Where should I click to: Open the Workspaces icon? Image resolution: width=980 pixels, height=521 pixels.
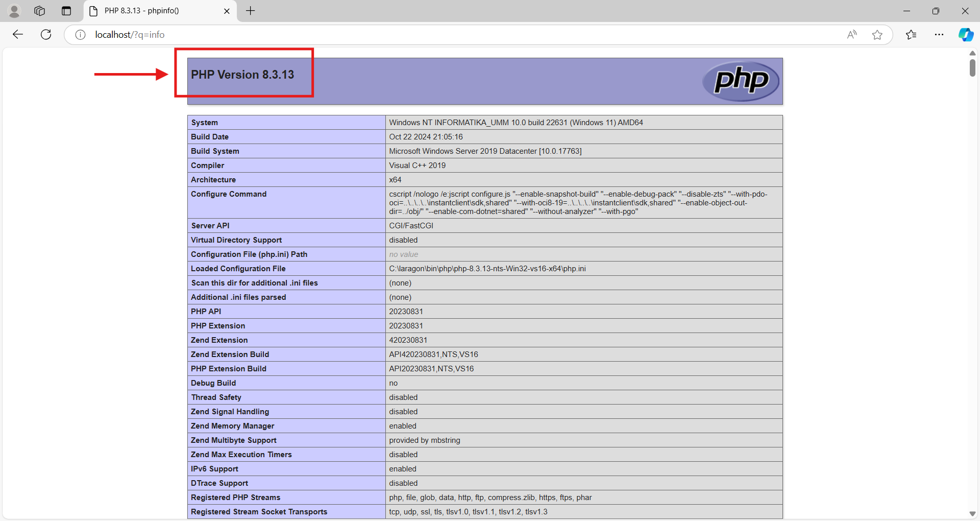click(39, 11)
